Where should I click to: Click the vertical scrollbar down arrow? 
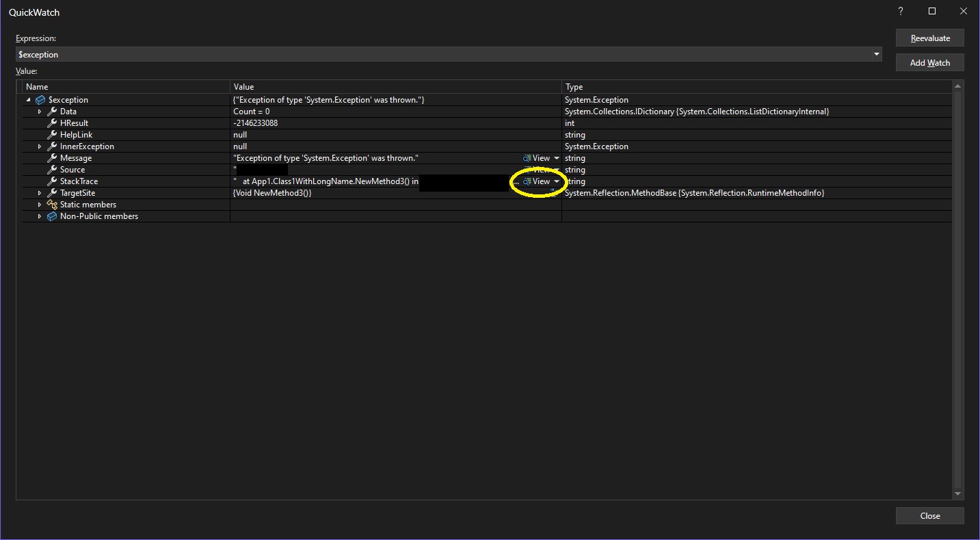click(x=957, y=494)
